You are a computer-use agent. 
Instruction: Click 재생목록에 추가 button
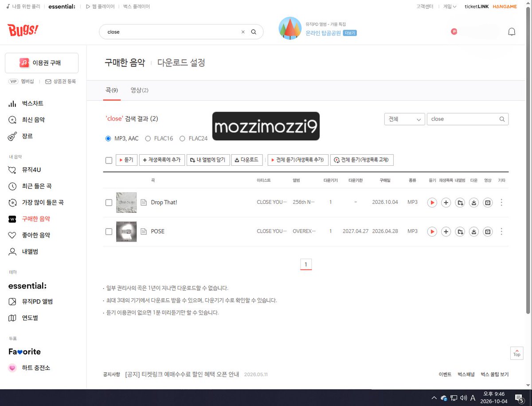pos(162,160)
